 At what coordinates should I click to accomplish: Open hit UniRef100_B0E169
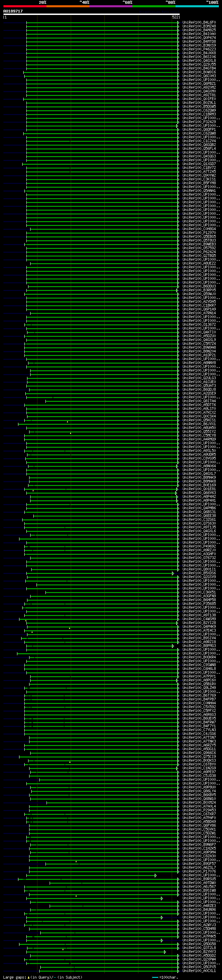(199, 485)
